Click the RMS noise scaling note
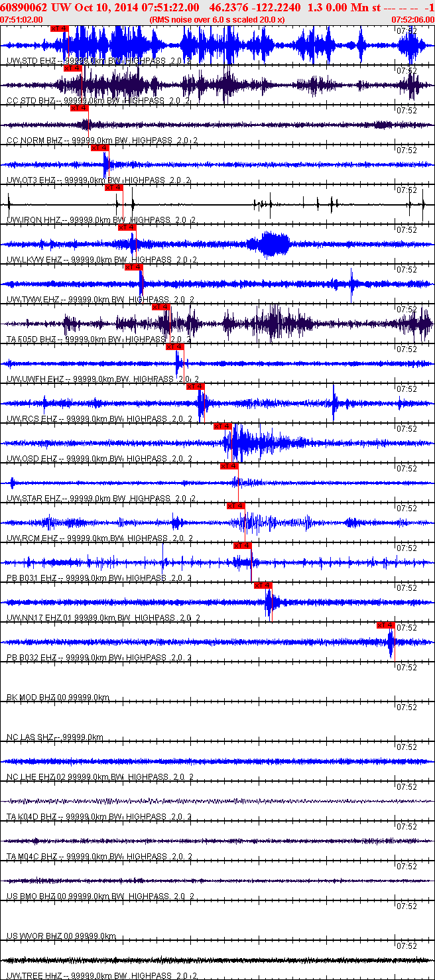Image resolution: width=435 pixels, height=980 pixels. click(217, 20)
